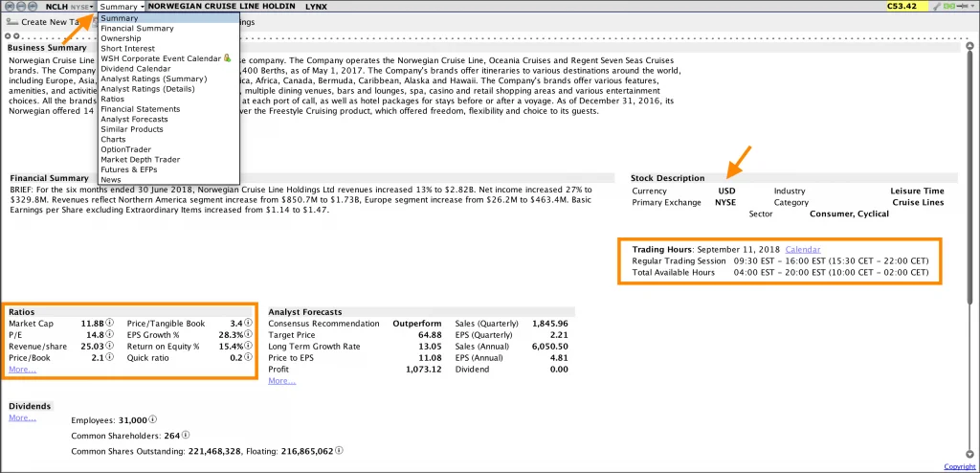Click info icon beside Revenue/share value
The image size is (980, 473).
pos(110,346)
